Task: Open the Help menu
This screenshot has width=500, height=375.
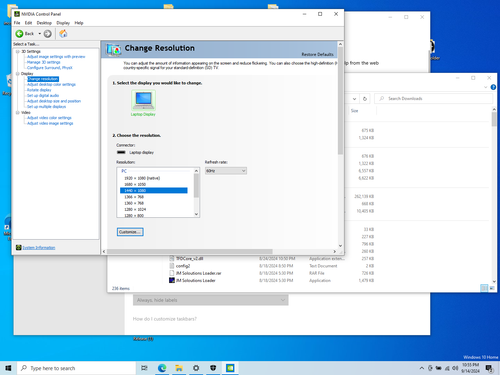Action: coord(79,23)
